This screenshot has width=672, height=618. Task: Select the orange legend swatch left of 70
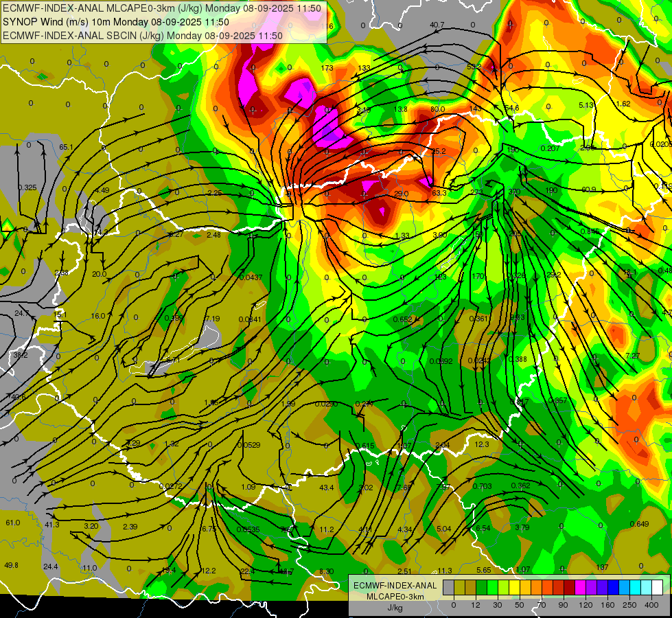coord(536,587)
